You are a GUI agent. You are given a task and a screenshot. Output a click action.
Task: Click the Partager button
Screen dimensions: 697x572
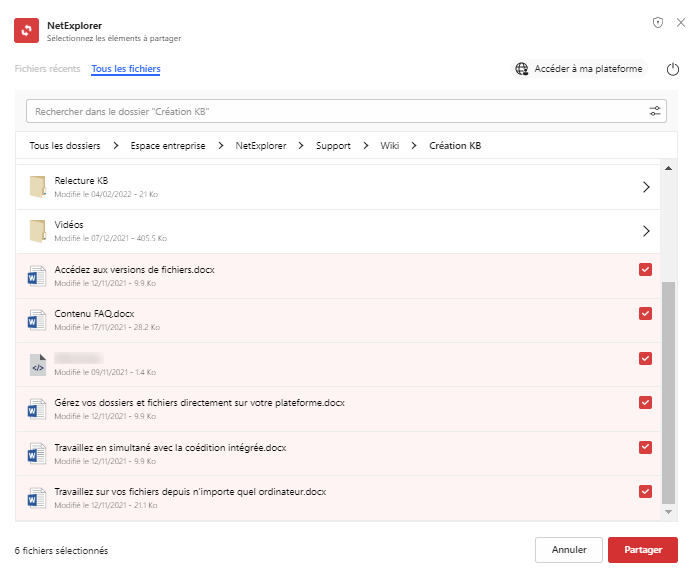click(642, 550)
